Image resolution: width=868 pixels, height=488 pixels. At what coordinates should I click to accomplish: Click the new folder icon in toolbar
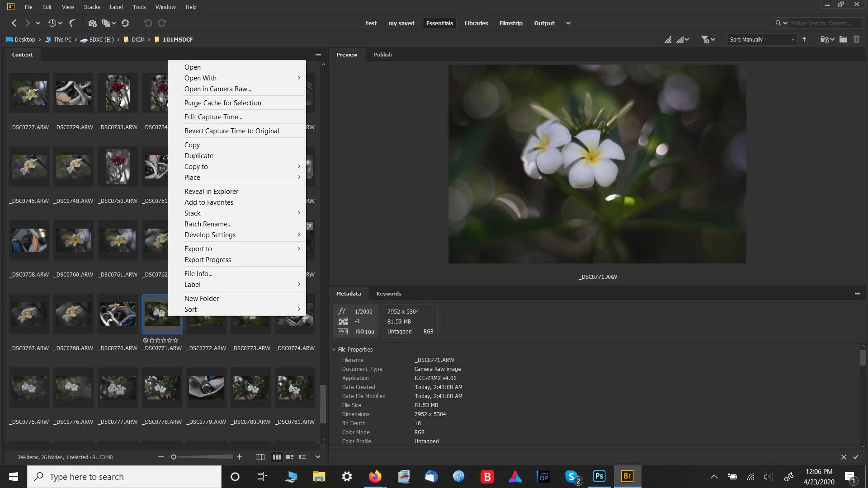click(x=843, y=39)
